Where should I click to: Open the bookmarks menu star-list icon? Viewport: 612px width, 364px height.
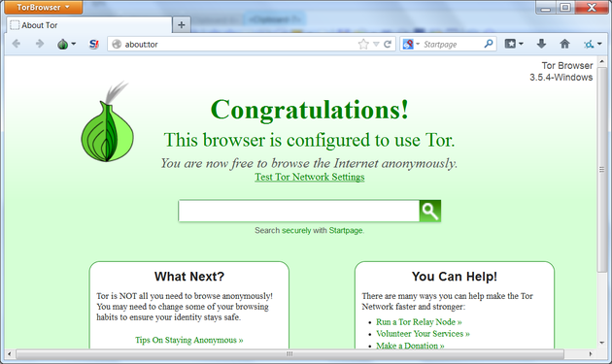click(514, 44)
